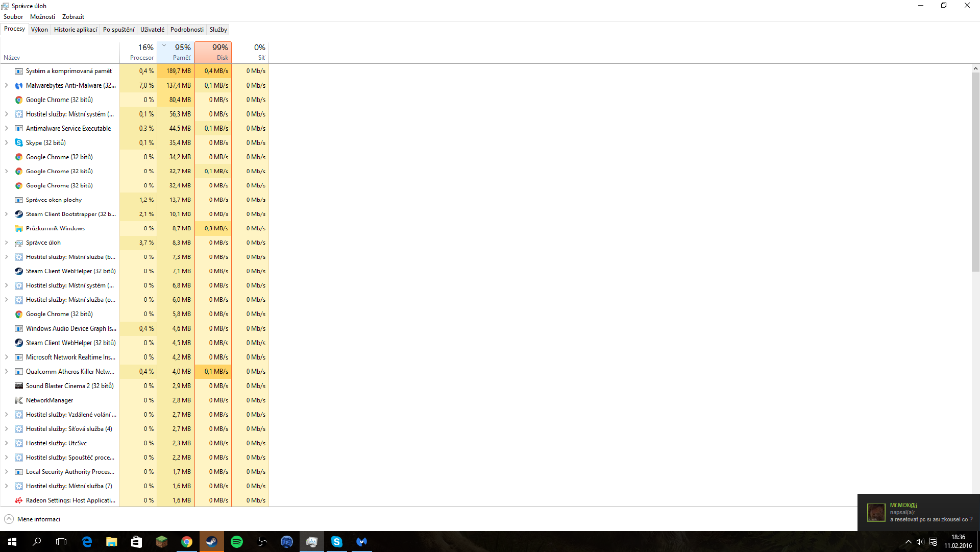The width and height of the screenshot is (980, 552).
Task: Click the NetworkManager process icon
Action: (x=19, y=400)
